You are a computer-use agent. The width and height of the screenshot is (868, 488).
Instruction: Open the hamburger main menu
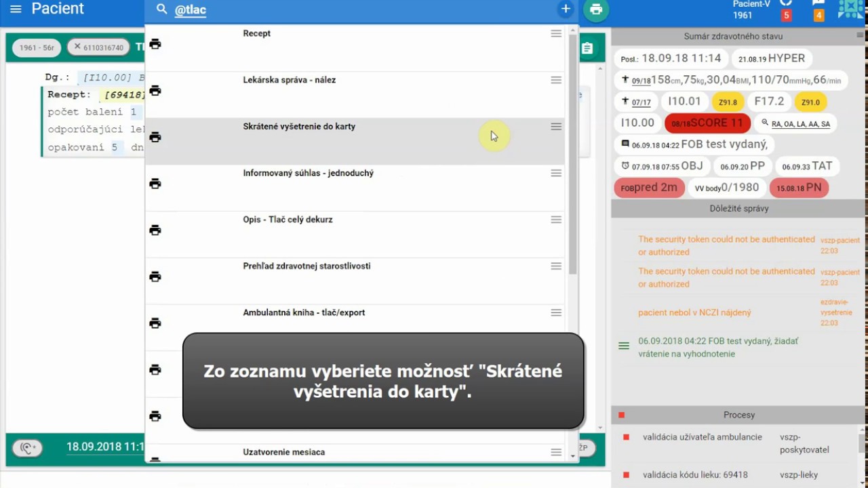click(16, 9)
